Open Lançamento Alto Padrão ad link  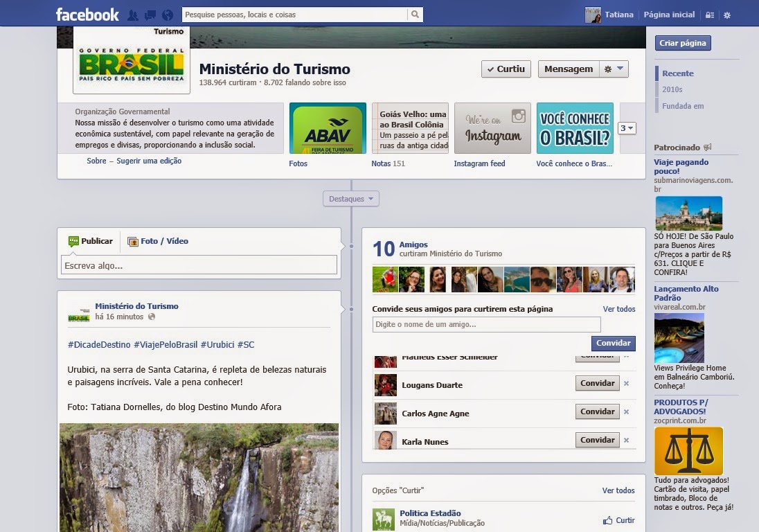(686, 293)
